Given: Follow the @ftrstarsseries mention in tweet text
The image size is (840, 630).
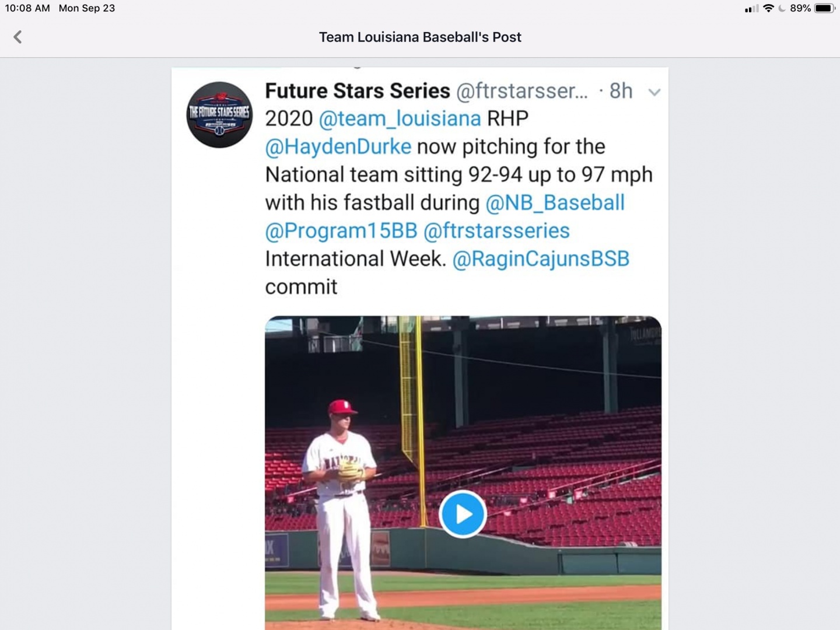Looking at the screenshot, I should tap(496, 231).
